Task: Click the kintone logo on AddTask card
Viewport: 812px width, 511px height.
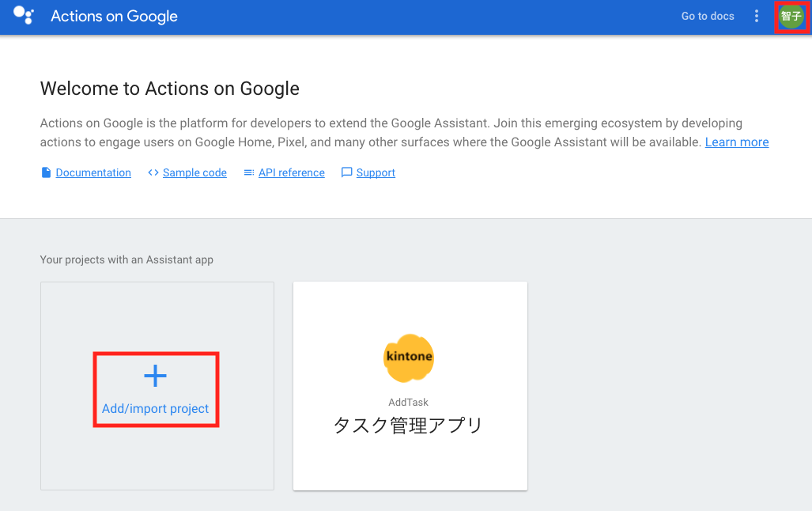Action: pyautogui.click(x=409, y=358)
